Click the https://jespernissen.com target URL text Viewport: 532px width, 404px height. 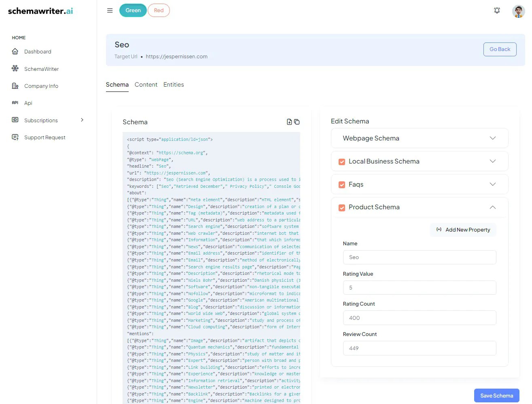point(176,57)
